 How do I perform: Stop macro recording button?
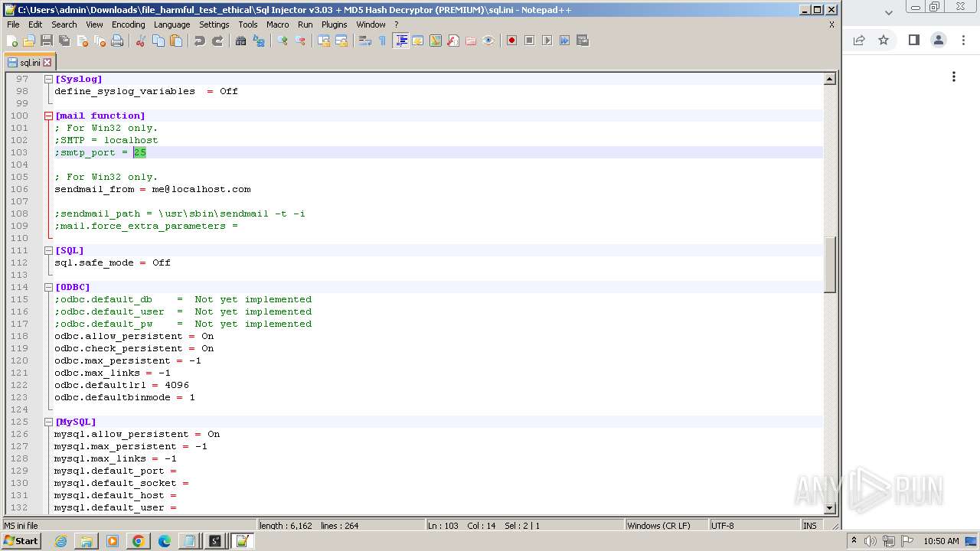[x=529, y=41]
